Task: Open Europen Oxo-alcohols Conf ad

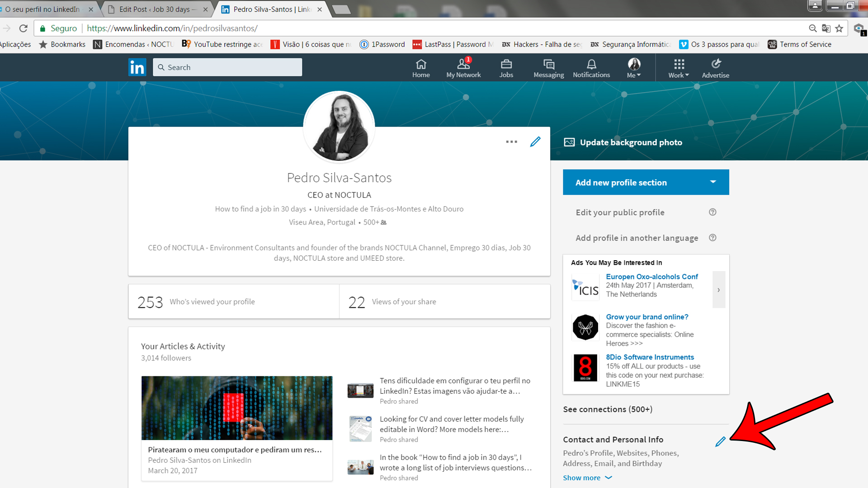Action: coord(651,277)
